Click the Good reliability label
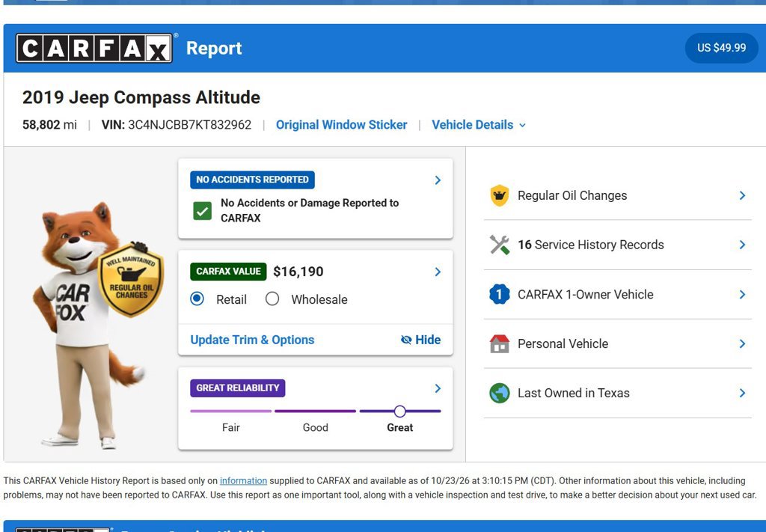 tap(315, 427)
